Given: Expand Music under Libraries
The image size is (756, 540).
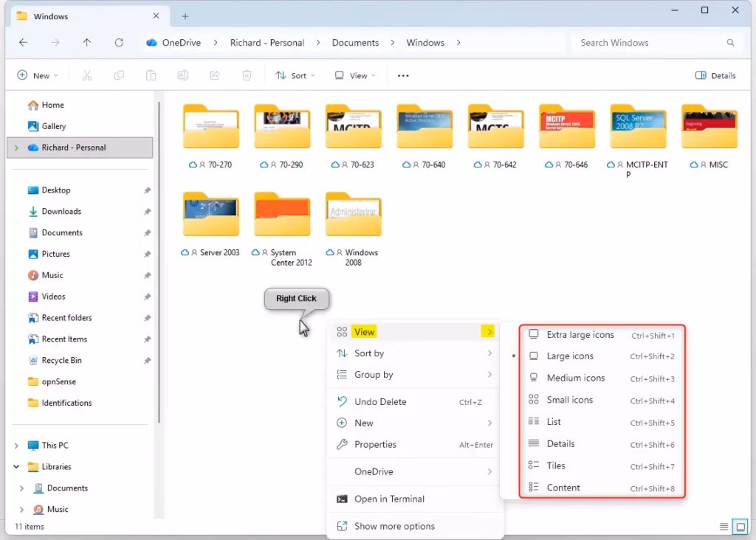Looking at the screenshot, I should (x=21, y=509).
